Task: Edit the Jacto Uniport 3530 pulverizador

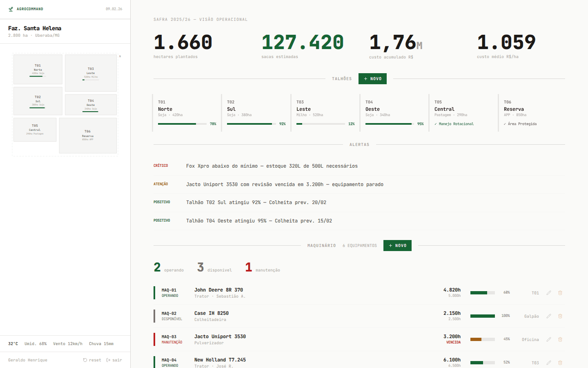Action: [x=549, y=339]
